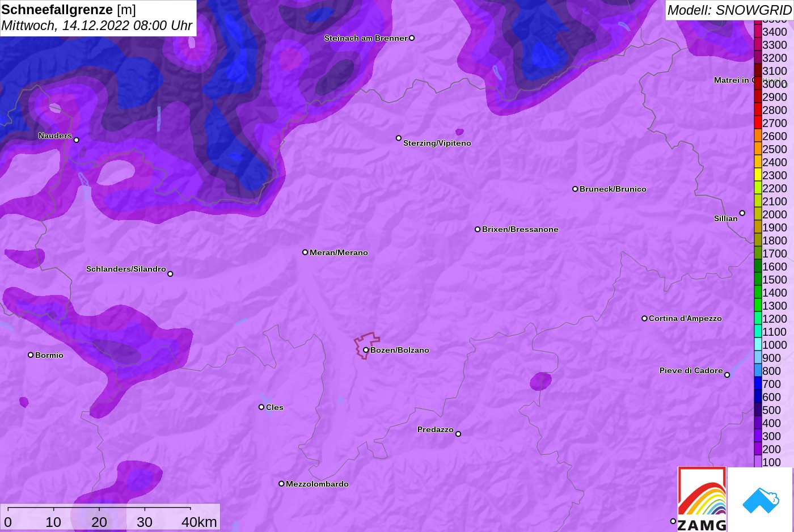The height and width of the screenshot is (532, 794).
Task: Select the Meran/Merano location dot
Action: pyautogui.click(x=305, y=252)
